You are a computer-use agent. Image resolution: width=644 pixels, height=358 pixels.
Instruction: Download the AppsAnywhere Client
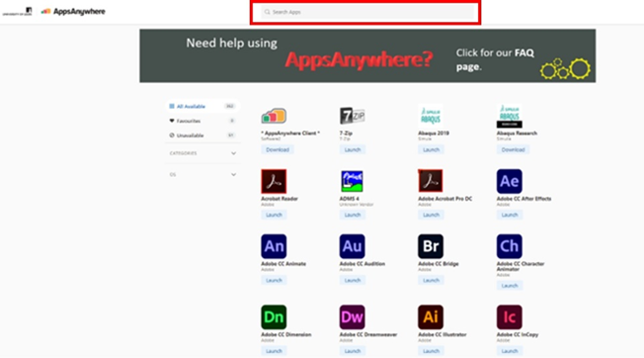click(x=278, y=149)
